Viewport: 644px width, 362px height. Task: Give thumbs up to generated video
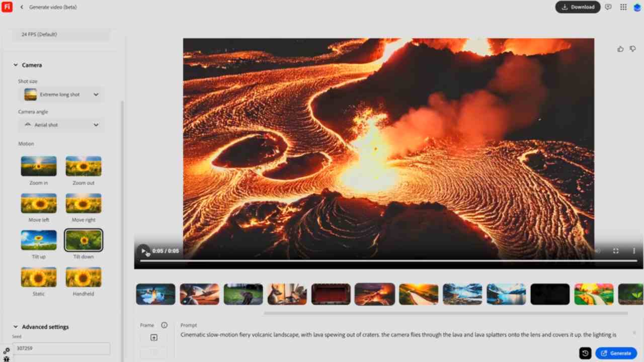click(620, 49)
